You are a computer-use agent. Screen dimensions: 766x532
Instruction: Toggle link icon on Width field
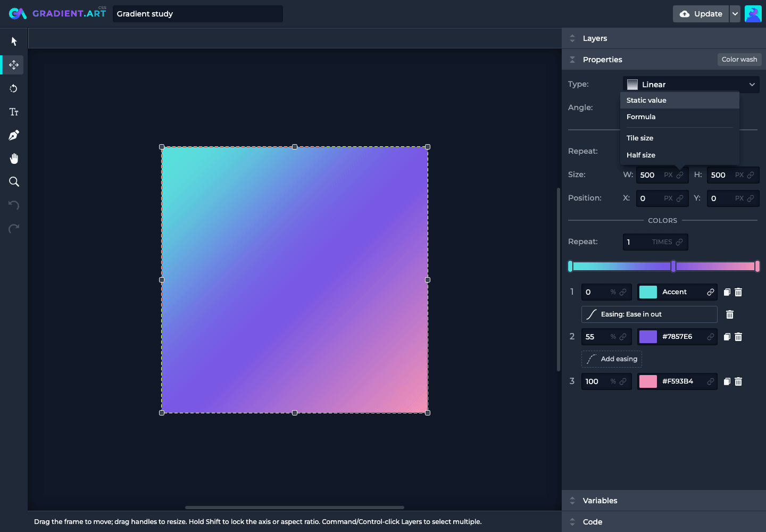(680, 175)
